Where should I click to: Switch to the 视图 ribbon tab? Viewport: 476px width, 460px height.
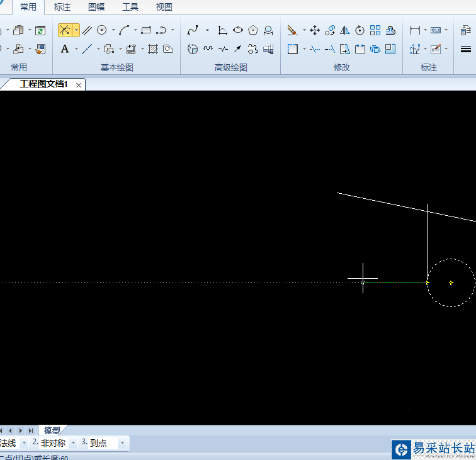click(x=164, y=7)
